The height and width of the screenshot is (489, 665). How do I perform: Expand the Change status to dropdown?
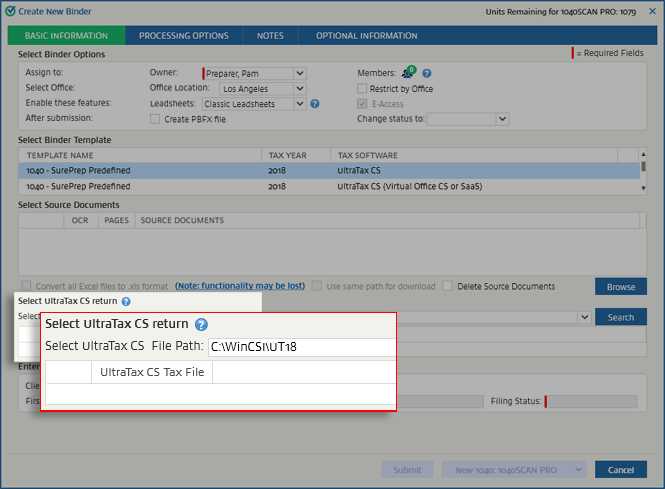point(502,119)
